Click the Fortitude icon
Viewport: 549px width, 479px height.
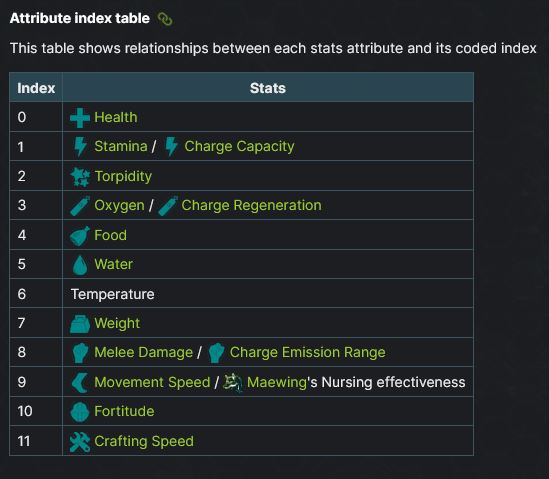(80, 412)
